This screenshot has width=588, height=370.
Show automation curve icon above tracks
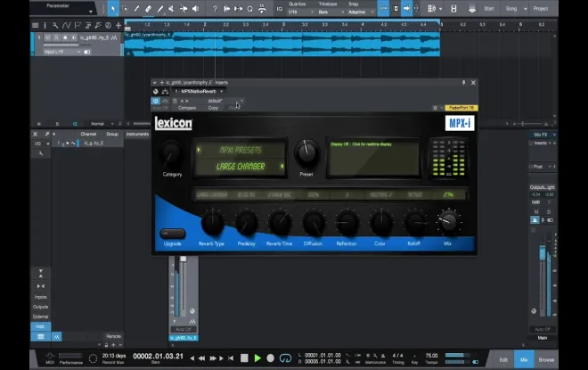point(67,26)
